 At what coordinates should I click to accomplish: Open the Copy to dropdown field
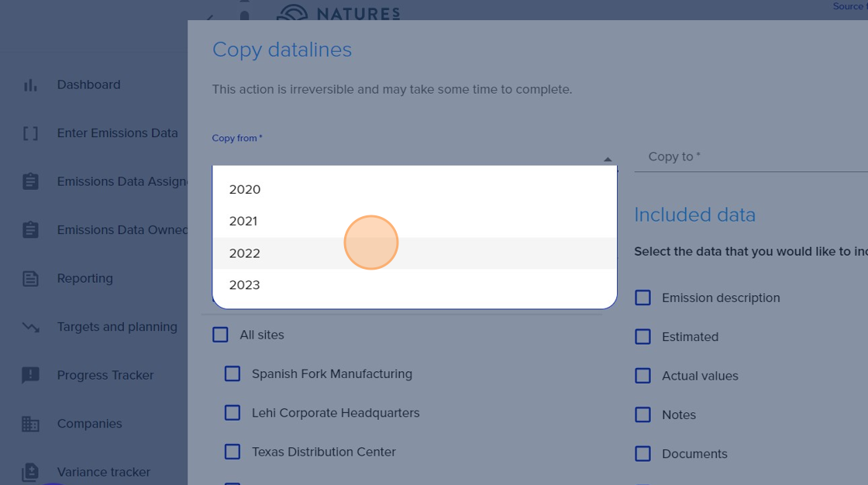click(751, 157)
